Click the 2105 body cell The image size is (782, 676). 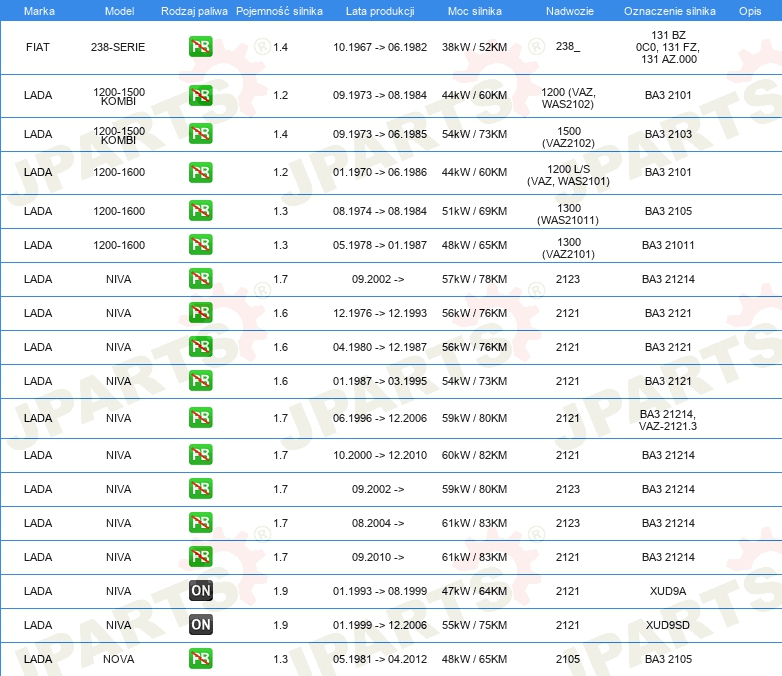[568, 659]
